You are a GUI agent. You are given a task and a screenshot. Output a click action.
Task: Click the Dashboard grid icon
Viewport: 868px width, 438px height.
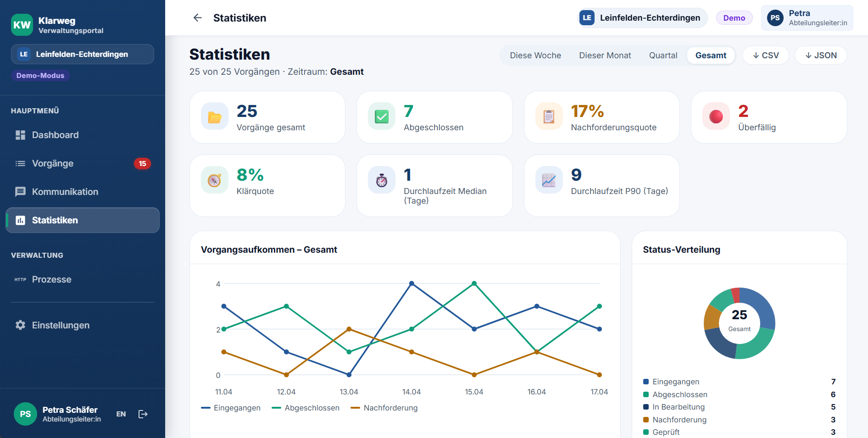click(x=20, y=135)
